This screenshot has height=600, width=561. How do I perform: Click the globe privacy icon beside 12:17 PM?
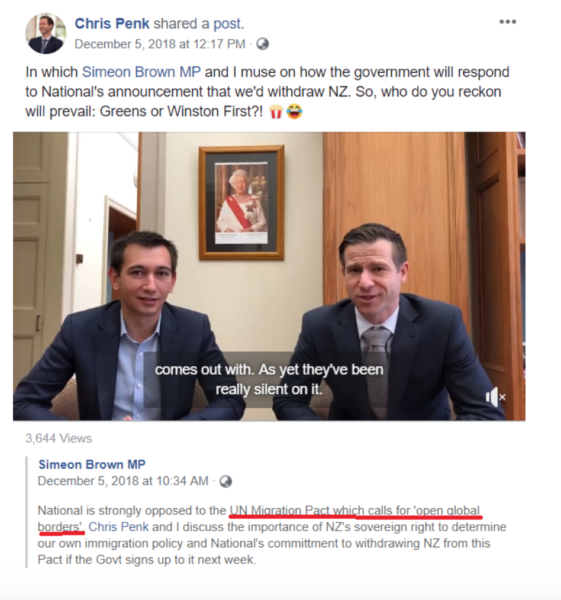pyautogui.click(x=262, y=44)
